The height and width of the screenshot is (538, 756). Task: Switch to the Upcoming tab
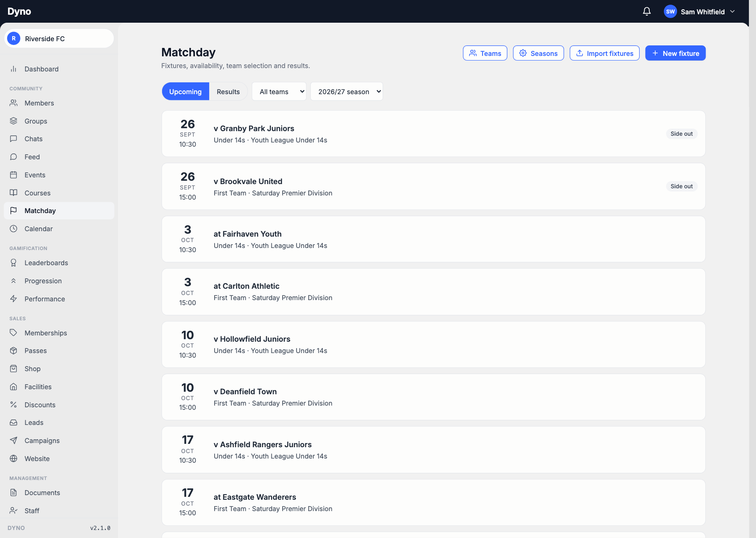(x=185, y=92)
